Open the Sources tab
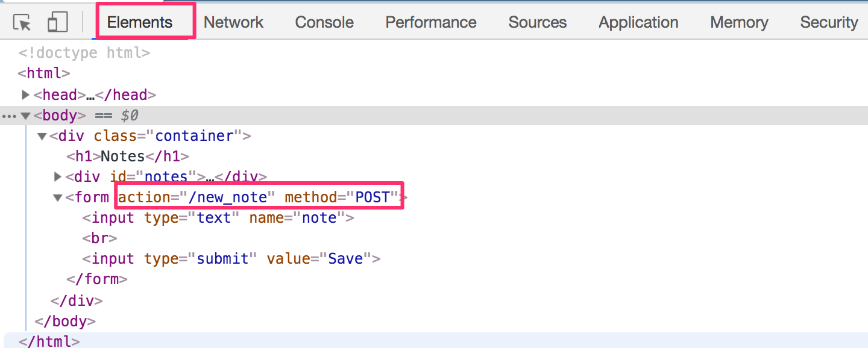Viewport: 868px width, 348px height. [538, 22]
